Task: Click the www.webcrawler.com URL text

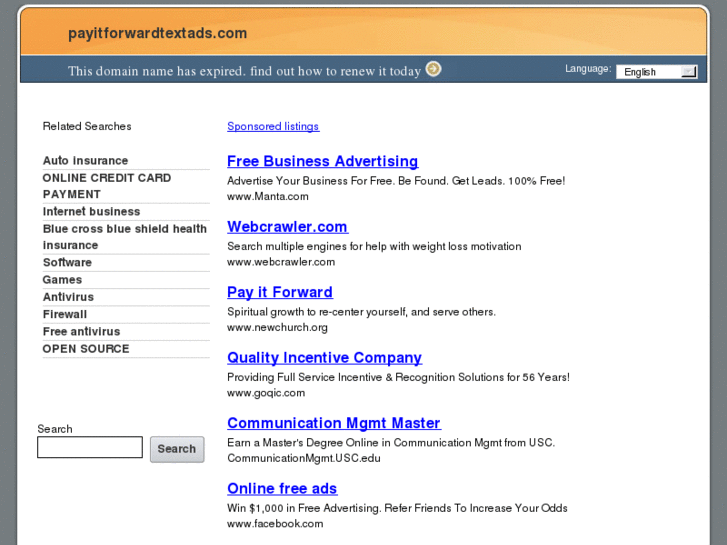Action: pyautogui.click(x=281, y=262)
